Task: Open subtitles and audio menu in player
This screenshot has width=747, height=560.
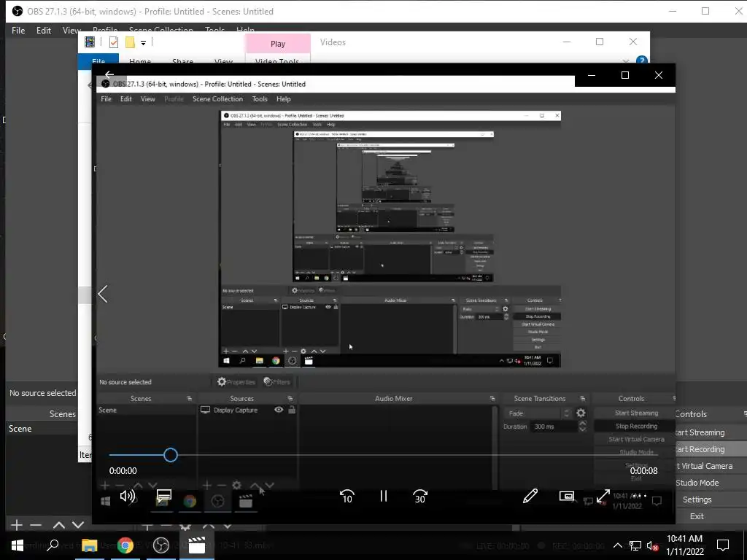Action: [164, 496]
